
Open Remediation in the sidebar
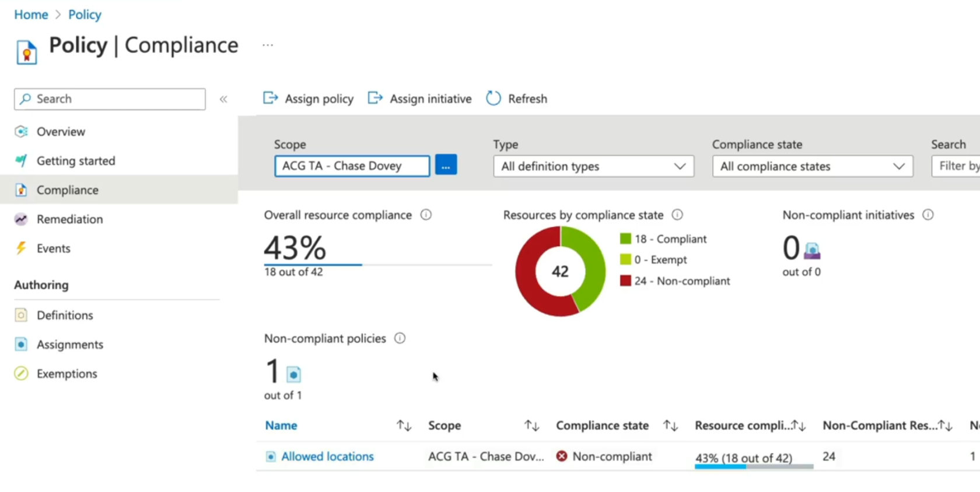point(69,219)
